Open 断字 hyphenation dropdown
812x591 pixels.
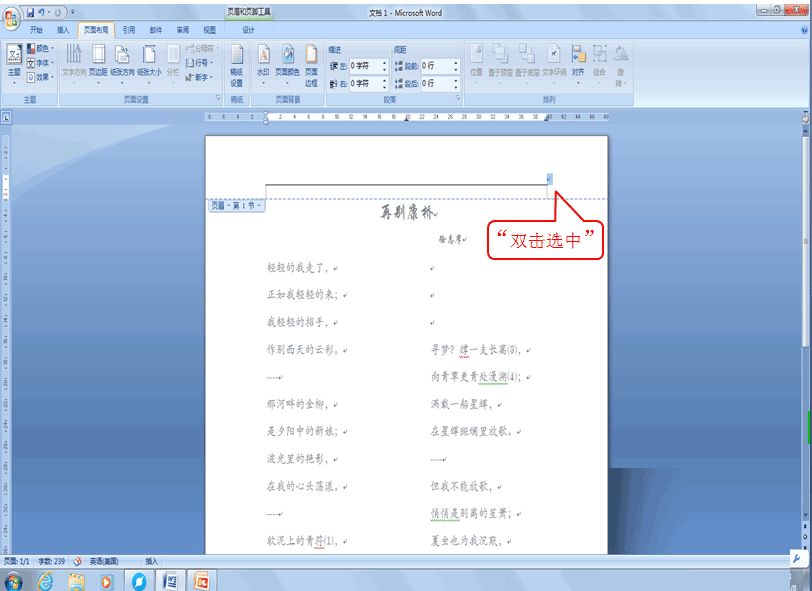tap(199, 77)
